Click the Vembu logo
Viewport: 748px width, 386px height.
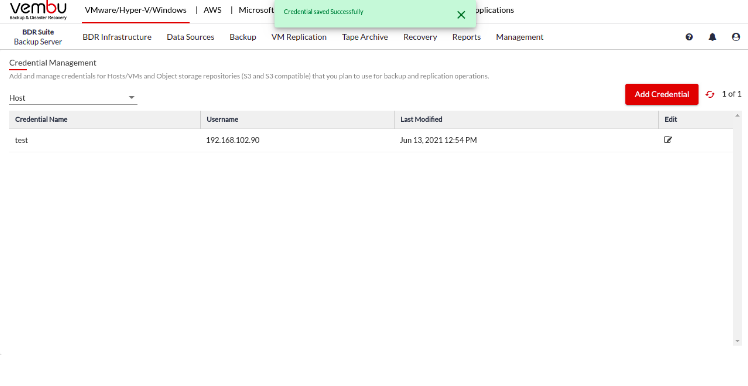coord(38,11)
